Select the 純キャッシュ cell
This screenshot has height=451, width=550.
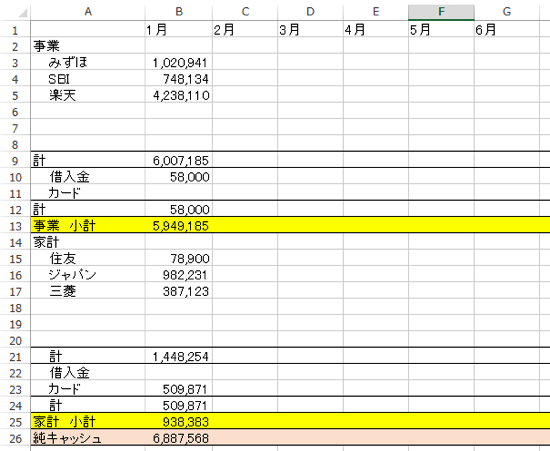pyautogui.click(x=88, y=438)
